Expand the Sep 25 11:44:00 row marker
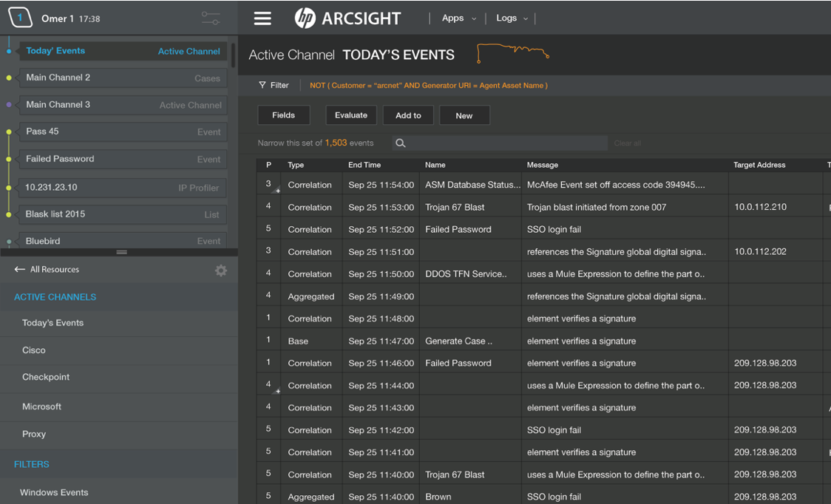Screen dimensions: 831x504 277,391
